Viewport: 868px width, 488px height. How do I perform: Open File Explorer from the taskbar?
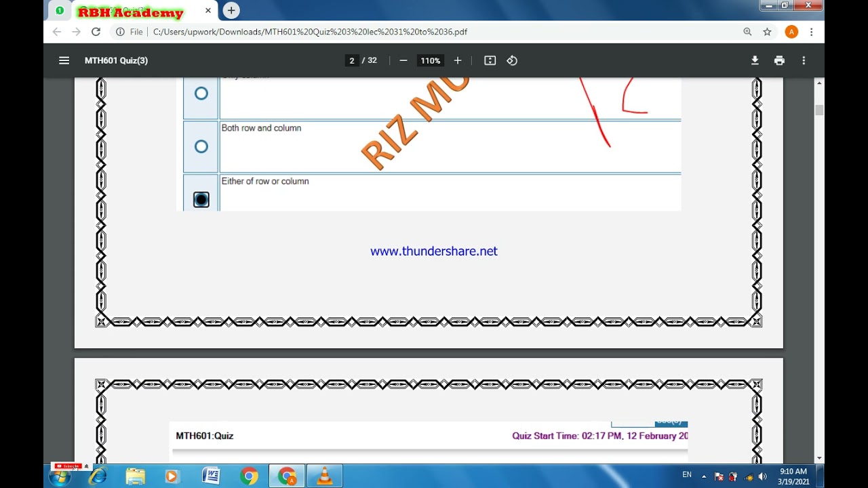pyautogui.click(x=136, y=476)
